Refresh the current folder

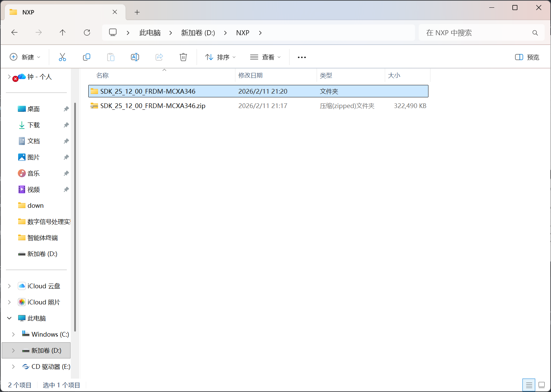(87, 33)
